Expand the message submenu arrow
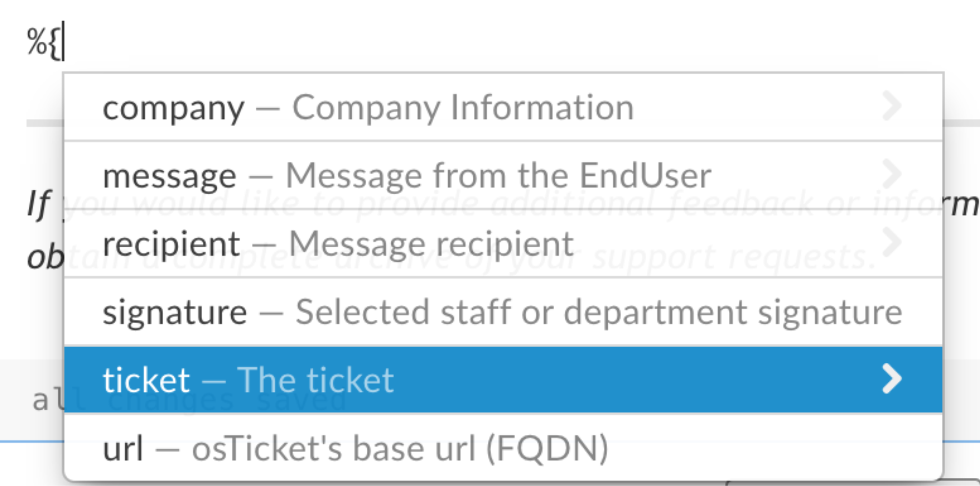Image resolution: width=980 pixels, height=486 pixels. click(x=892, y=174)
